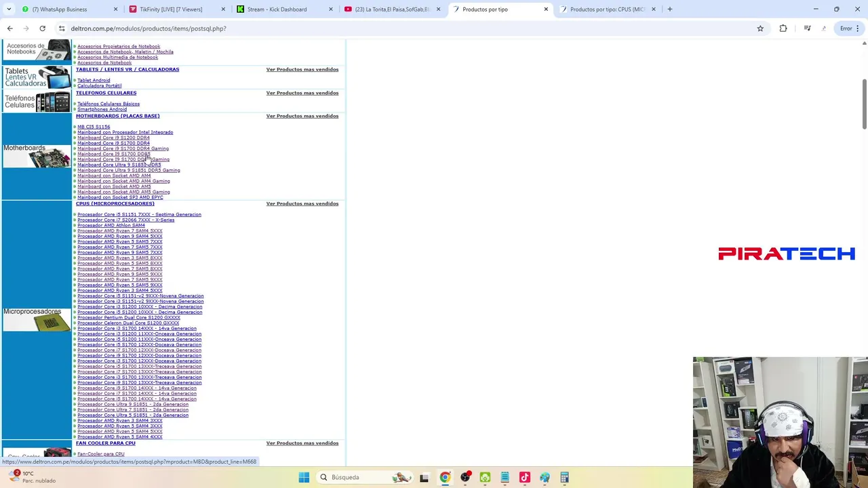Open Procesador Core Ultra 9 S1851 2da Generacion

pyautogui.click(x=133, y=404)
